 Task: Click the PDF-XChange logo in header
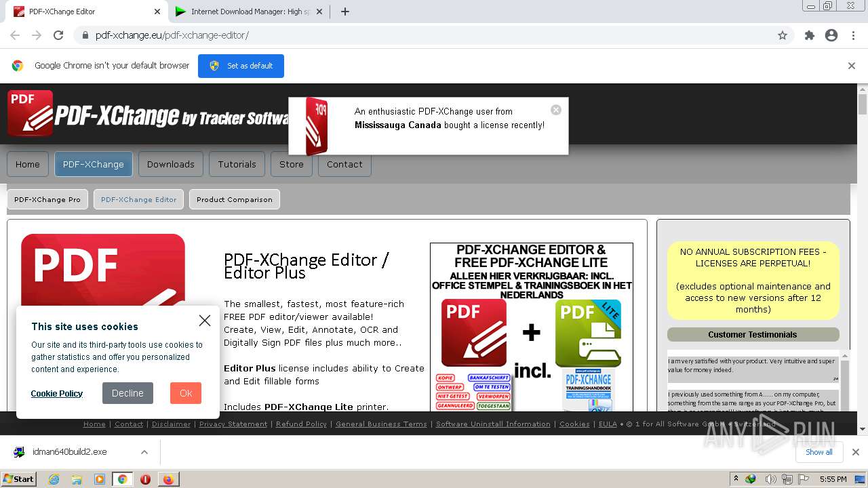(x=148, y=114)
